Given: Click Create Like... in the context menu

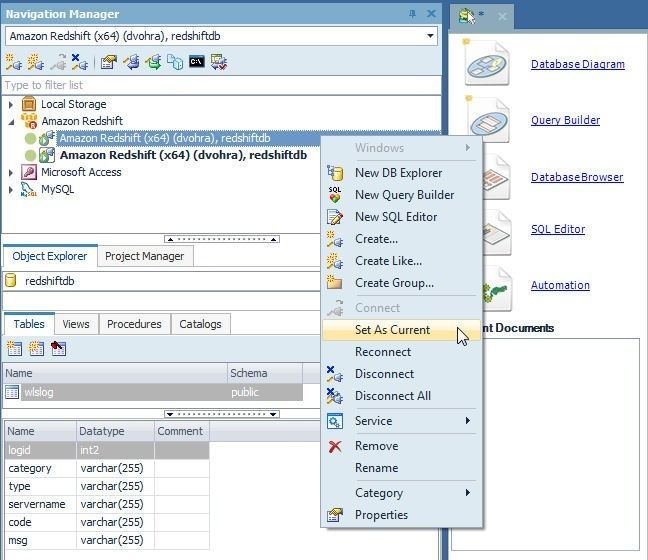Looking at the screenshot, I should click(402, 261).
